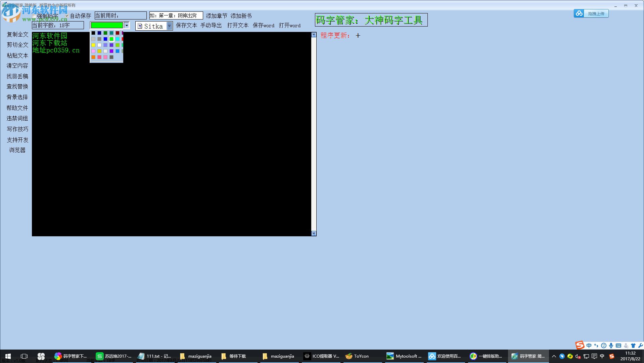Open 帮助文件 help file
The width and height of the screenshot is (644, 363).
click(x=17, y=108)
